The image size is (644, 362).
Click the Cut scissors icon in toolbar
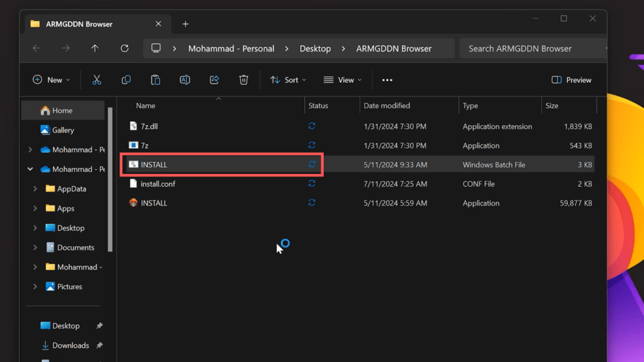pos(96,80)
